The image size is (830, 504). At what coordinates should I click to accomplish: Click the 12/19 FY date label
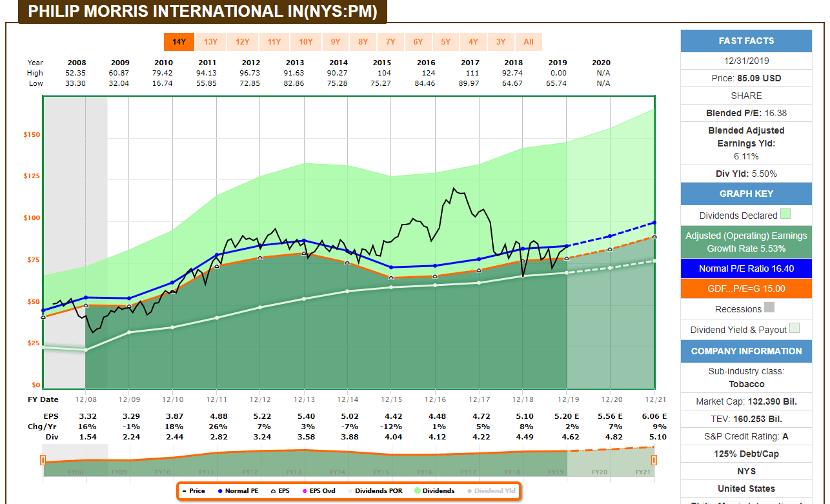(x=567, y=399)
